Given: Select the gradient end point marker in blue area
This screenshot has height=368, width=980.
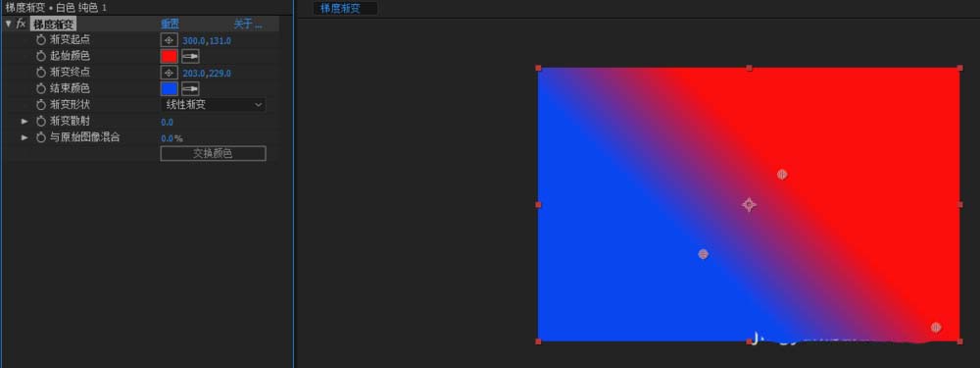Looking at the screenshot, I should 703,254.
